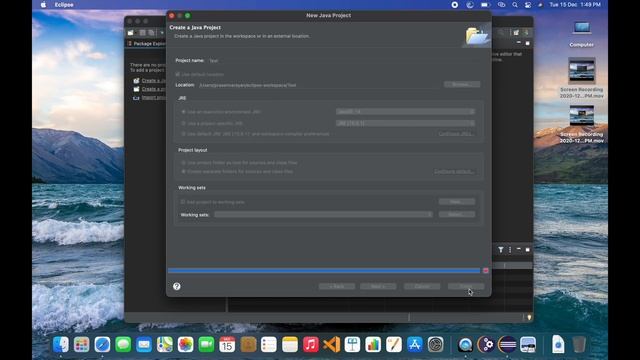Click the blue progress bar in the dialog
The image size is (640, 360).
pyautogui.click(x=324, y=270)
